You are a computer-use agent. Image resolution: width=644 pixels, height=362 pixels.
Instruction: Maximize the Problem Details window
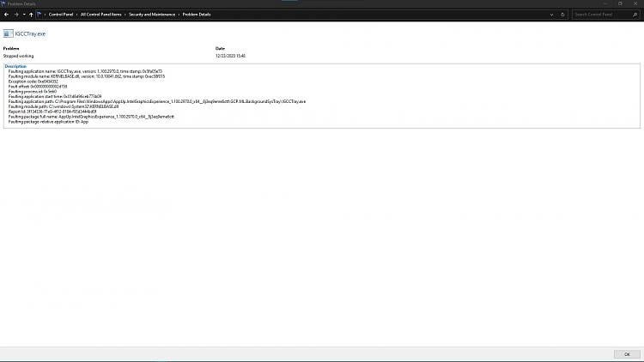(x=620, y=3)
